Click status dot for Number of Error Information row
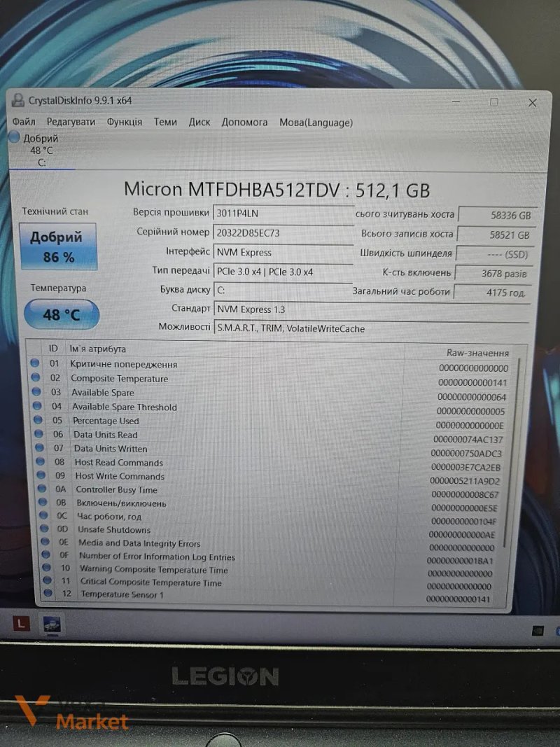This screenshot has width=560, height=747. 45,554
